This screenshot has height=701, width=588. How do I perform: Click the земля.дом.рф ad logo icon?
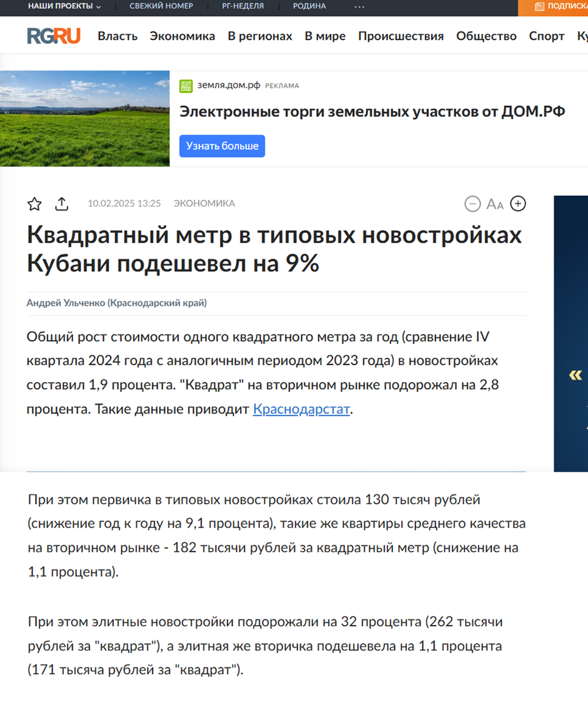pyautogui.click(x=186, y=86)
